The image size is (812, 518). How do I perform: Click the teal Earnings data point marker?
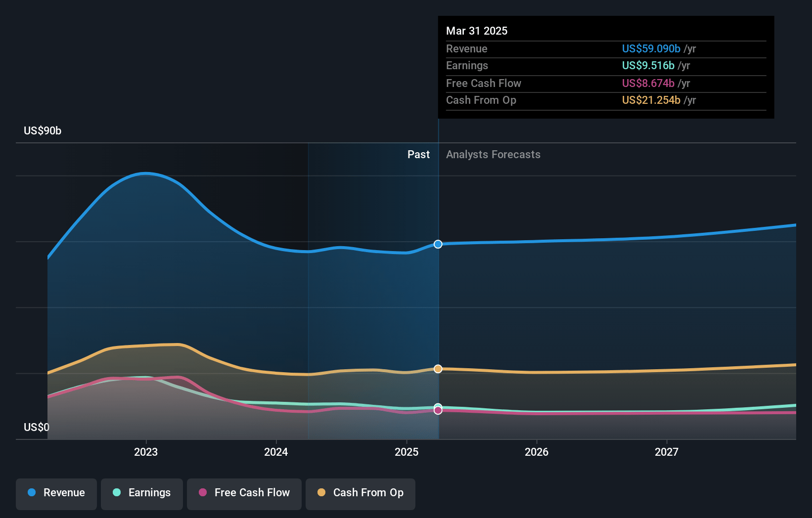click(438, 407)
